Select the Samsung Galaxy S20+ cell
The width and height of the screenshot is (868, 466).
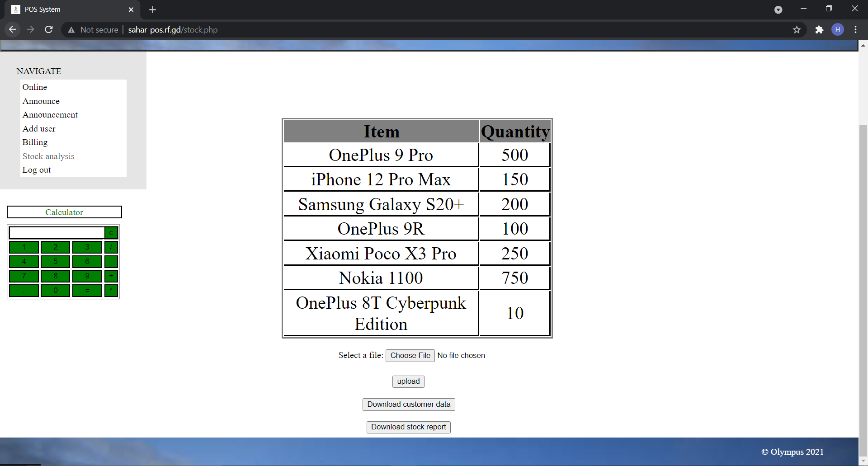(x=381, y=204)
